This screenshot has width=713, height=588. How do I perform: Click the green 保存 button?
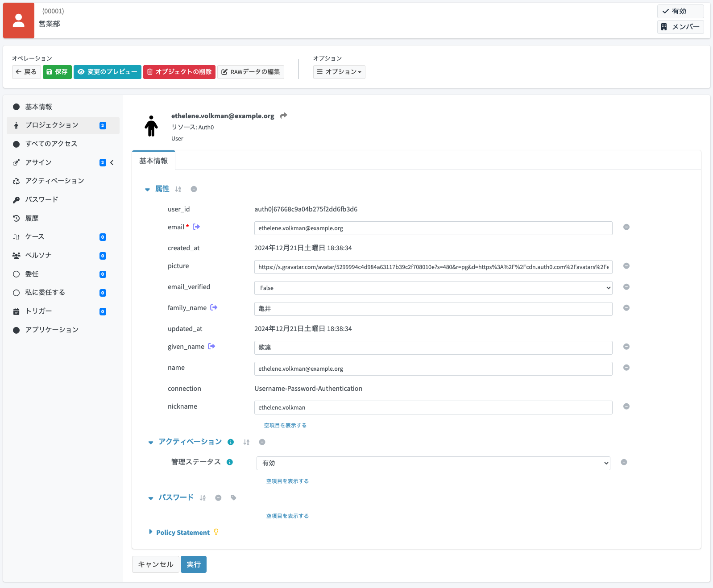pyautogui.click(x=57, y=72)
